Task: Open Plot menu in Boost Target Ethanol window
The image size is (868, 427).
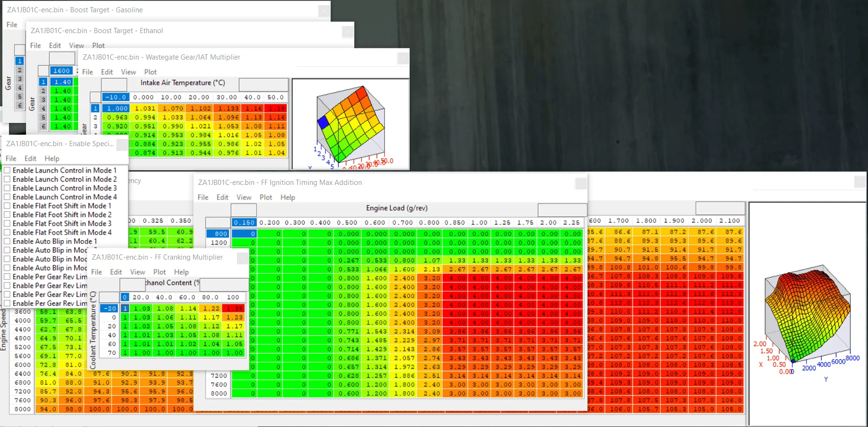Action: click(x=98, y=45)
